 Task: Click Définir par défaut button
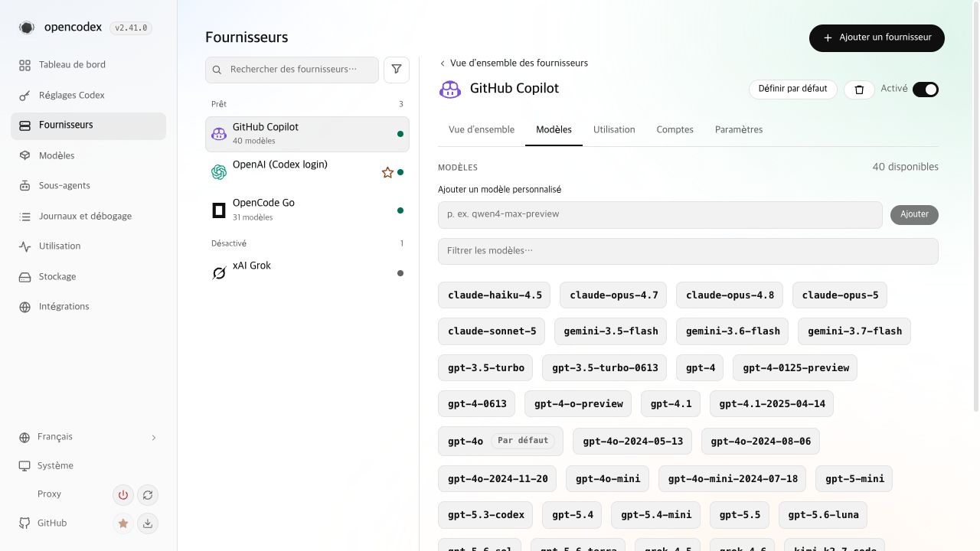point(792,89)
